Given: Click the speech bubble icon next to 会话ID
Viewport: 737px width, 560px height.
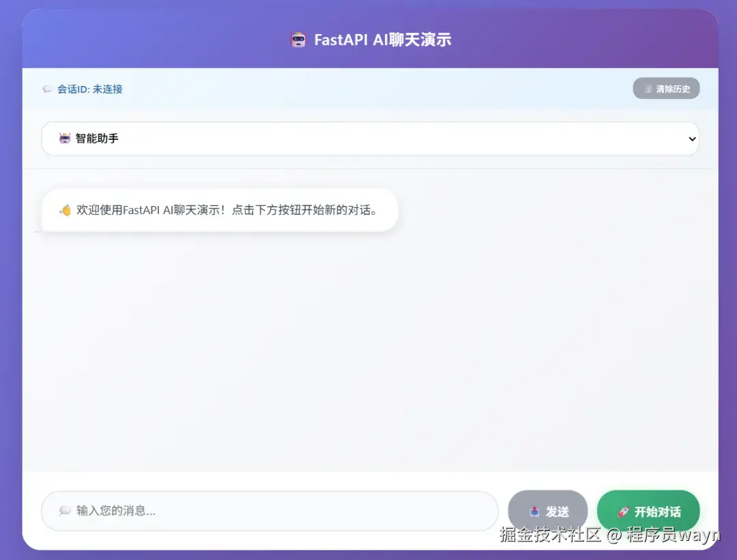Looking at the screenshot, I should point(47,89).
